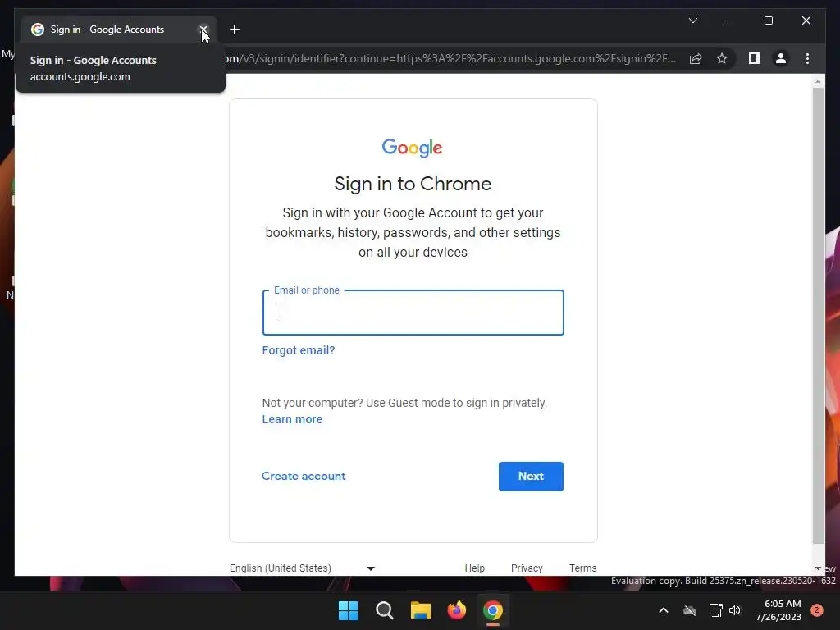Open the Terms footer link
Screen dimensions: 840x630
click(x=583, y=568)
